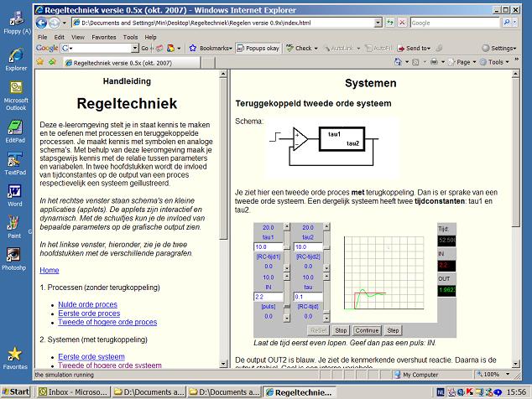Open the Floppy (A) desktop icon
Viewport: 532px width, 399px height.
tap(16, 23)
